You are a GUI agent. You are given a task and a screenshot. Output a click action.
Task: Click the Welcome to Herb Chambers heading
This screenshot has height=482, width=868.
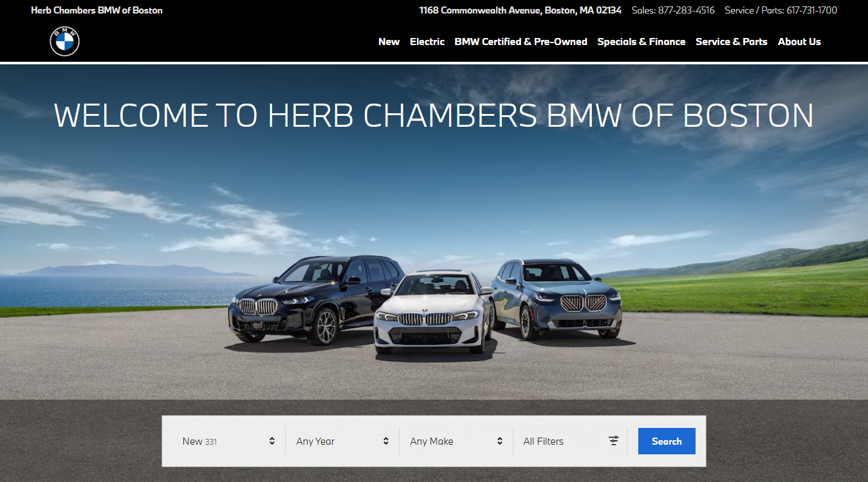[434, 115]
